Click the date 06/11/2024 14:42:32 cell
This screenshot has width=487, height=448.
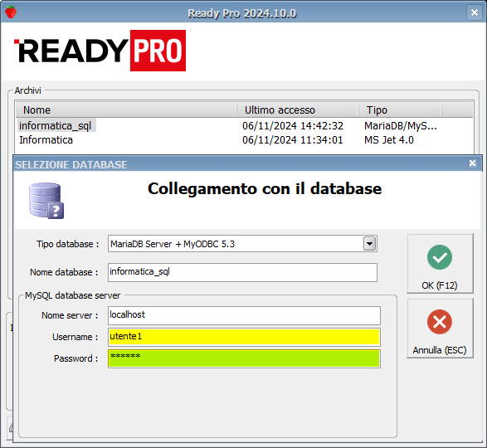[x=293, y=126]
